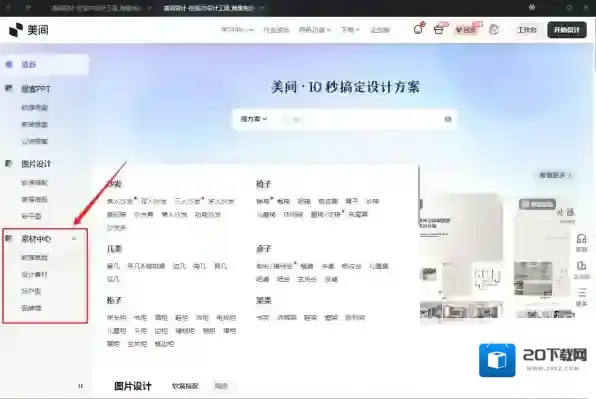Expand the 搜方案 search type dropdown
This screenshot has height=399, width=596.
[254, 119]
